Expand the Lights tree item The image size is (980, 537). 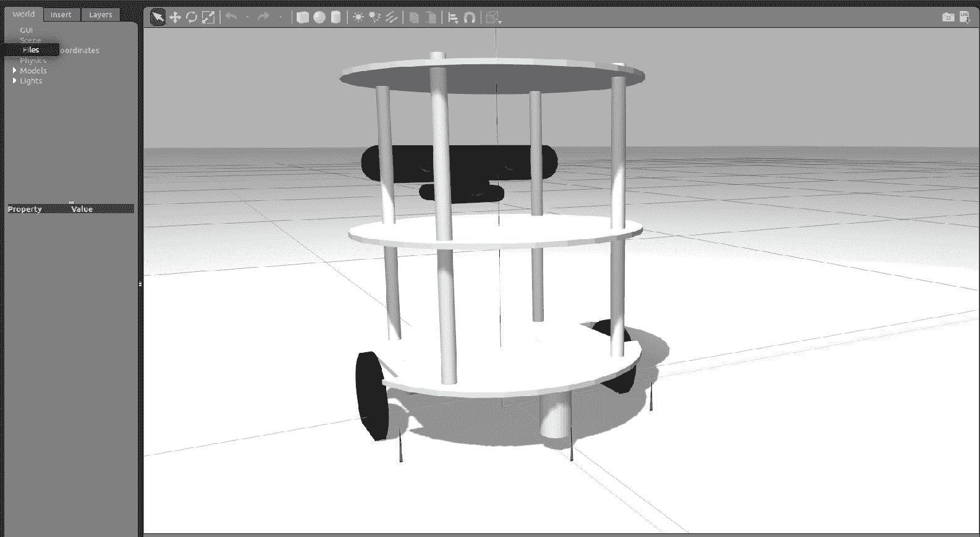click(14, 81)
